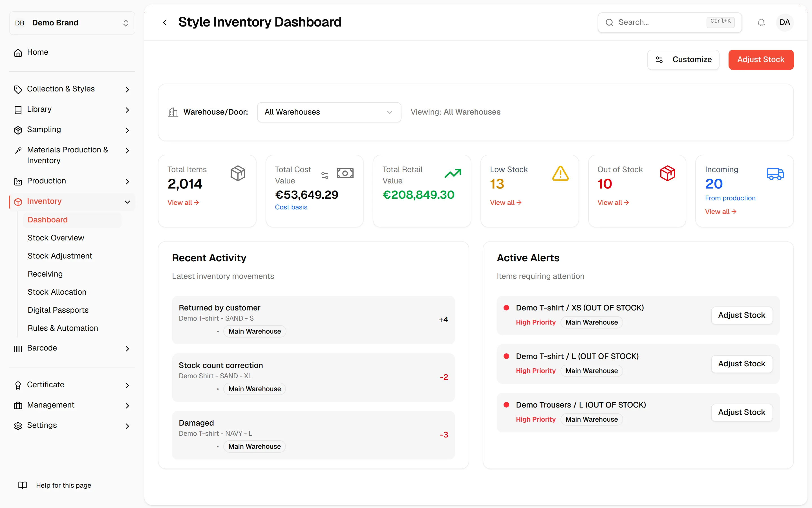This screenshot has width=812, height=508.
Task: Click the Home icon in sidebar
Action: click(x=18, y=53)
